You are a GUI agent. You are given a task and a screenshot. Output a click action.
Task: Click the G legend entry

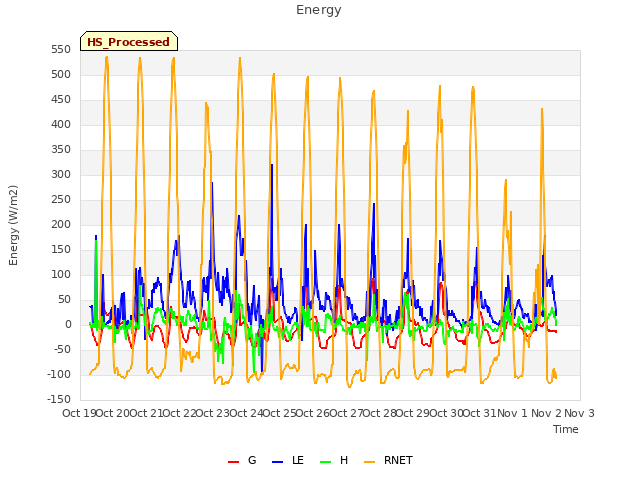tap(242, 460)
